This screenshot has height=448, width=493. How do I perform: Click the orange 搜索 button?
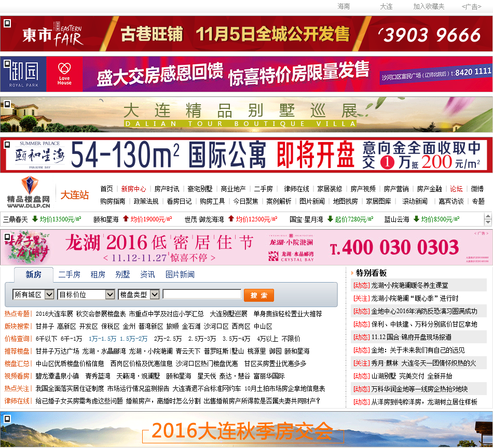pos(259,296)
